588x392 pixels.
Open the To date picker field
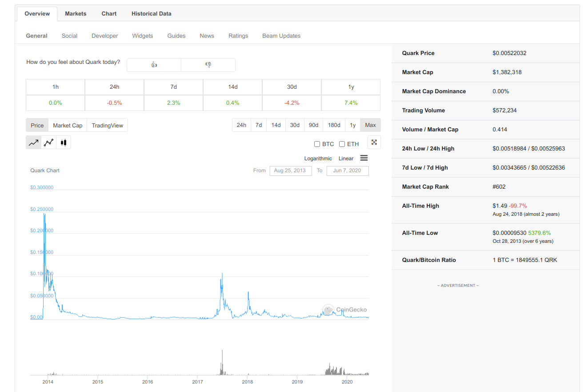[347, 170]
